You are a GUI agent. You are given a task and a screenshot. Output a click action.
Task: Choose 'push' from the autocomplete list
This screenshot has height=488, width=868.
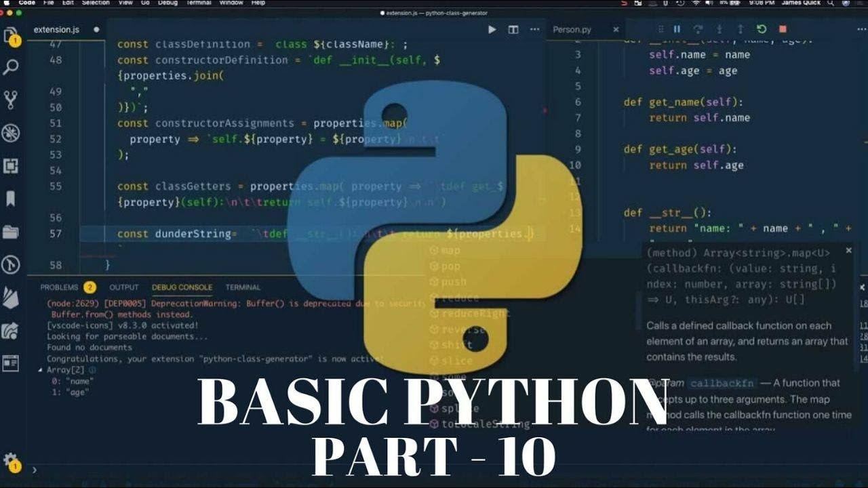(448, 281)
